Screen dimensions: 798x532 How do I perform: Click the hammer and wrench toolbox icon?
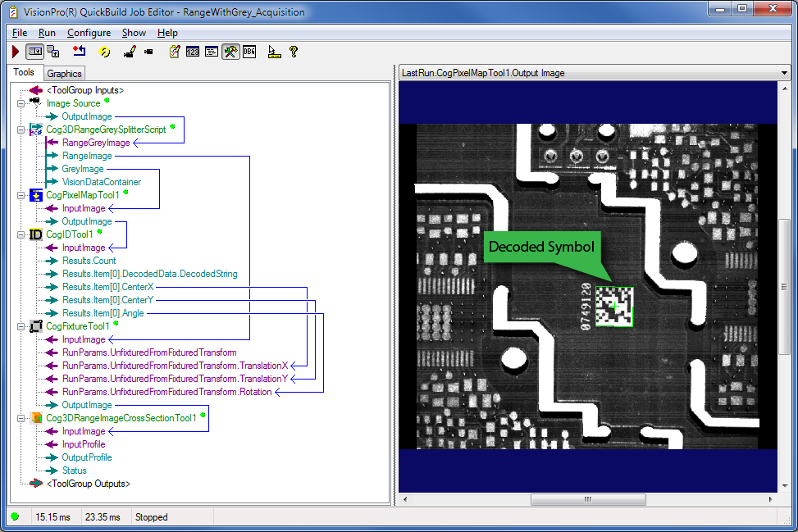click(230, 52)
